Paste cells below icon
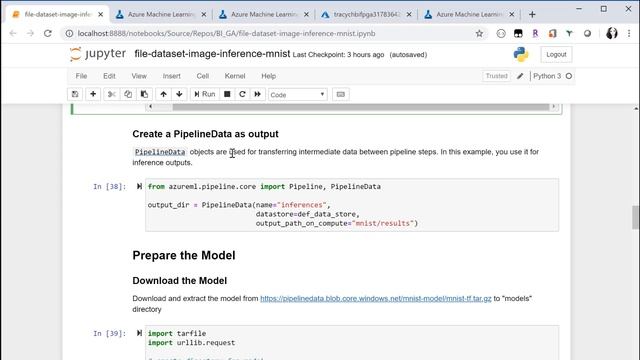The width and height of the screenshot is (640, 360). click(144, 94)
